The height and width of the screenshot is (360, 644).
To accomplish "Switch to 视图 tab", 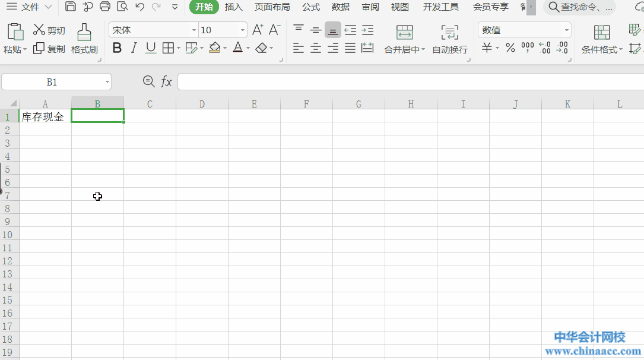I will coord(400,7).
